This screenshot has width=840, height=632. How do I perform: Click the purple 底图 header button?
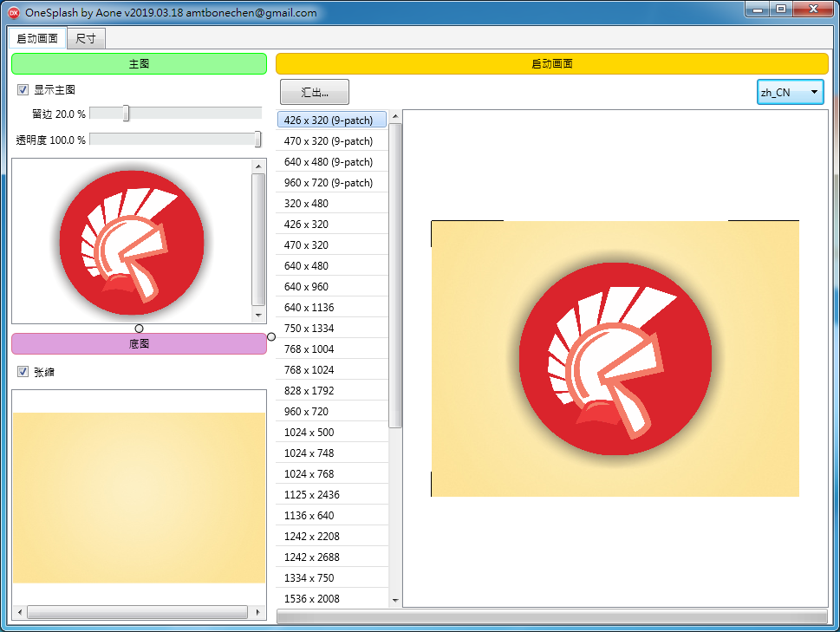139,344
